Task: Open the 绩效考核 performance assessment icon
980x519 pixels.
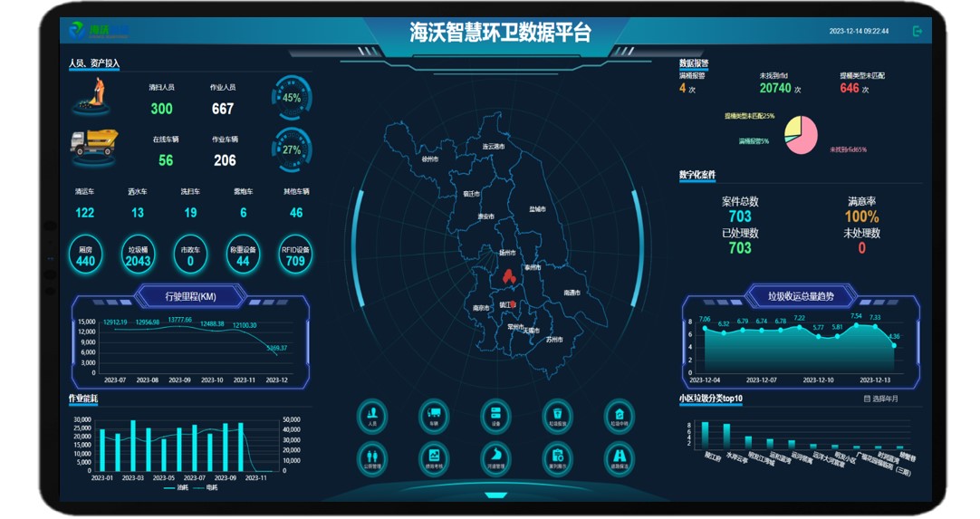Action: pos(434,458)
